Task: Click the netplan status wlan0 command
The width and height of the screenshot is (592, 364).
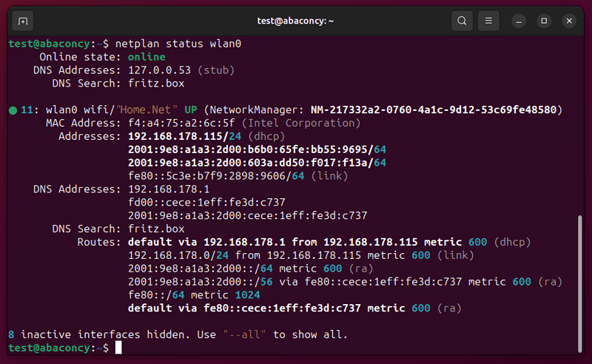Action: tap(178, 44)
